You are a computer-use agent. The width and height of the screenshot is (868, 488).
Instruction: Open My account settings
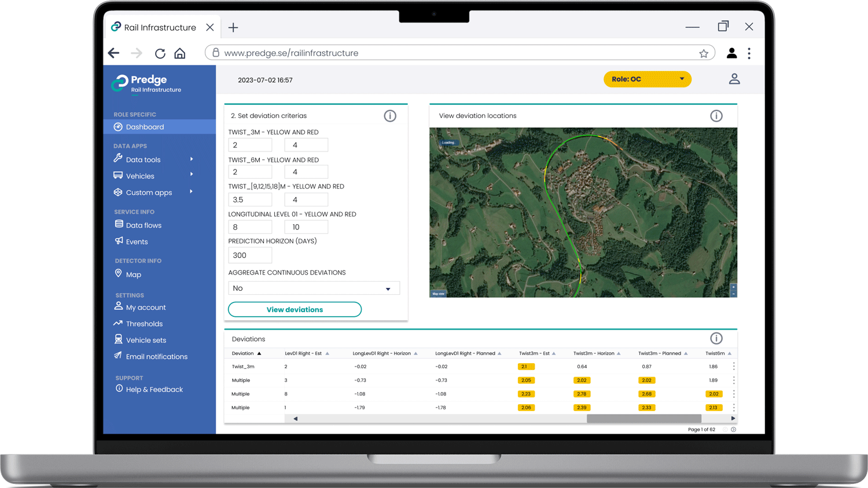click(146, 308)
